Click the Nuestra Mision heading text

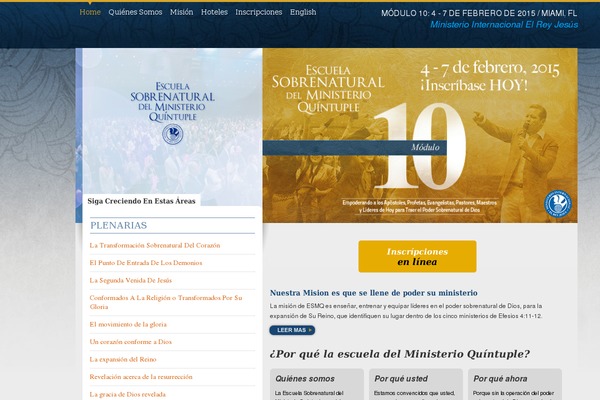click(x=373, y=293)
